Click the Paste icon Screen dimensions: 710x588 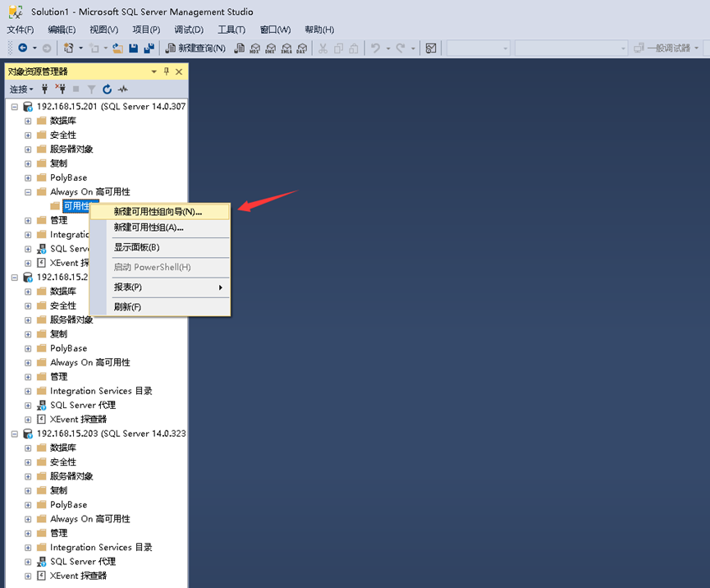(x=354, y=48)
